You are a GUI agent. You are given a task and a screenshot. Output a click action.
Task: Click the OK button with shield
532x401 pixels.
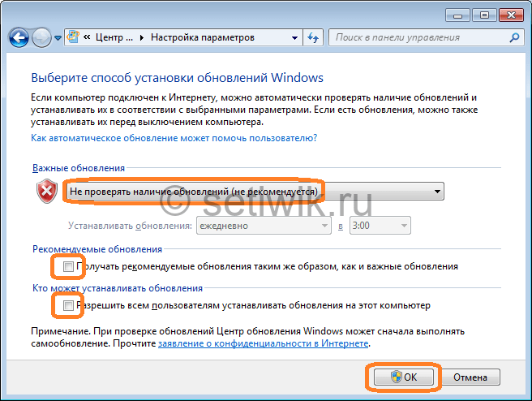(x=403, y=377)
